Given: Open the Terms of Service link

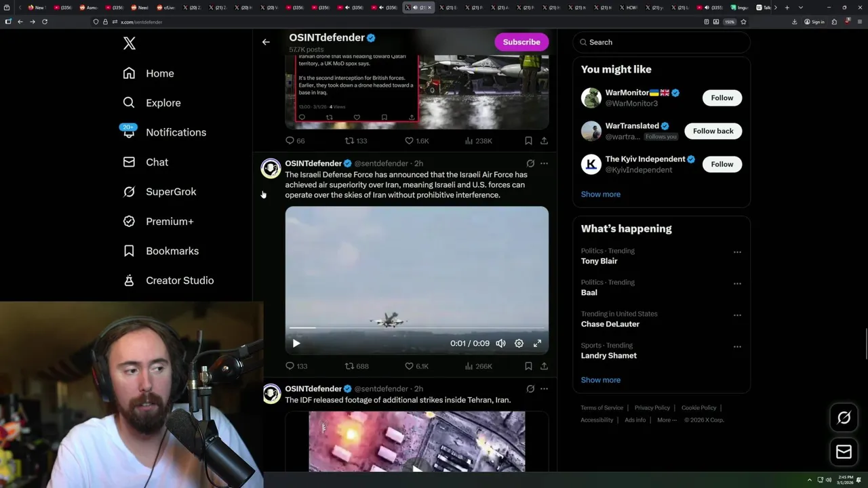Looking at the screenshot, I should (x=601, y=408).
